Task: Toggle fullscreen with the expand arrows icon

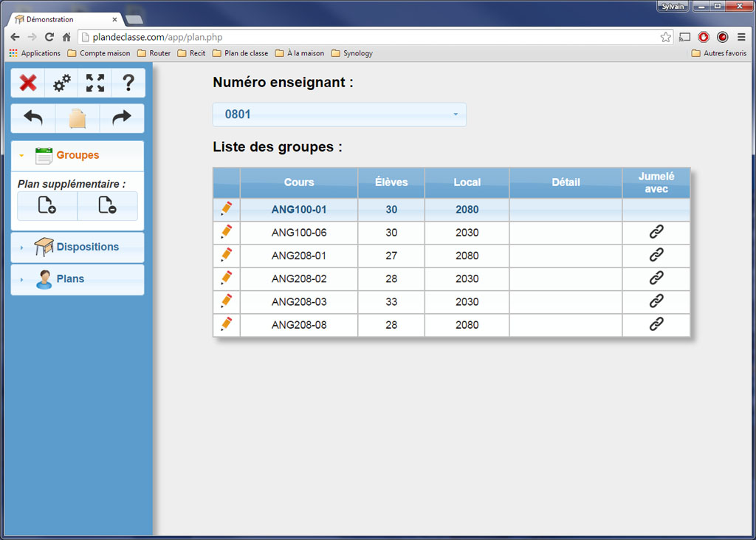Action: click(95, 83)
